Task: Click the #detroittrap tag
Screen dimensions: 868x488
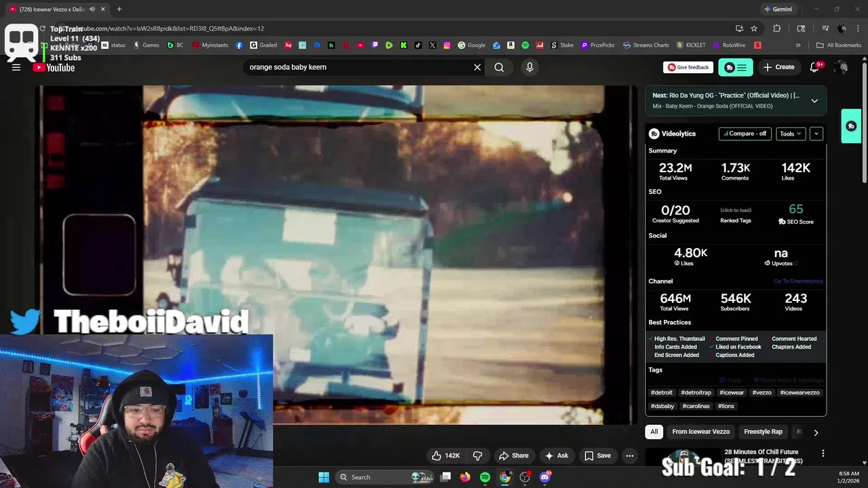Action: point(696,392)
